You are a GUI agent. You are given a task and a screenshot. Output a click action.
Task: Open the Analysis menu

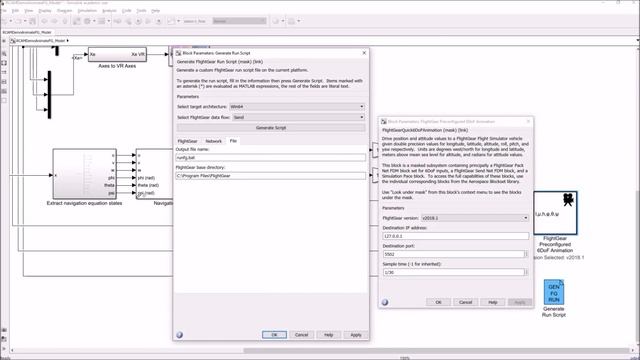pos(109,11)
